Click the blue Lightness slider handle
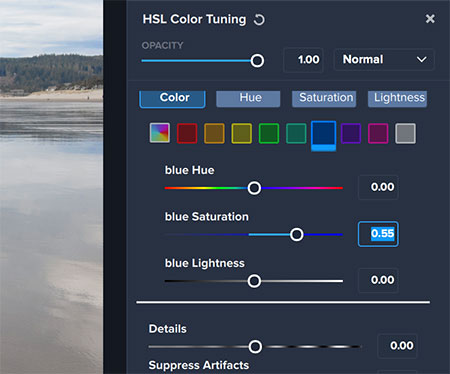This screenshot has height=374, width=450. [x=254, y=281]
